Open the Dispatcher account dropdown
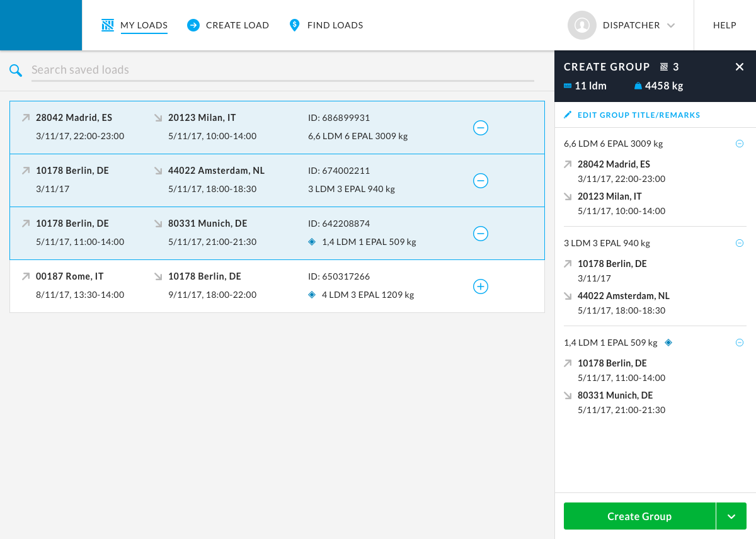756x539 pixels. click(x=671, y=25)
